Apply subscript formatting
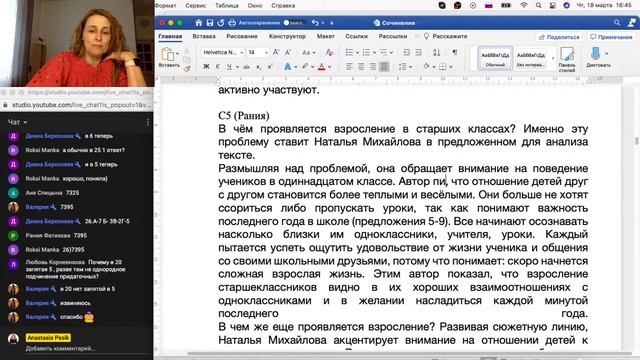 pos(258,67)
